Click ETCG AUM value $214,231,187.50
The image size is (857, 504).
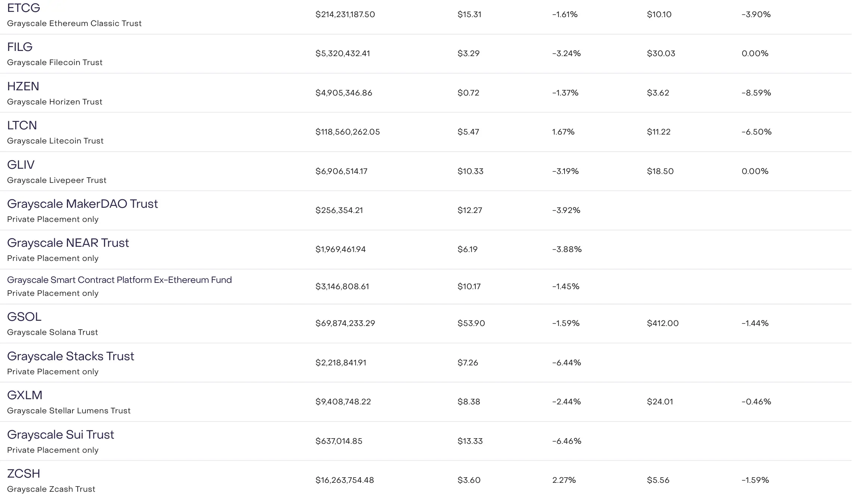(x=345, y=14)
